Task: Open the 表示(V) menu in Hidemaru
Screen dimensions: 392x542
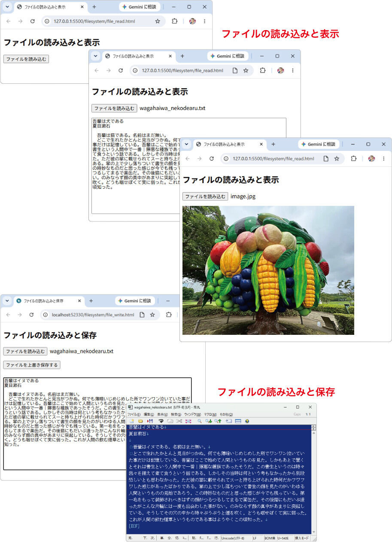Action: click(x=163, y=414)
